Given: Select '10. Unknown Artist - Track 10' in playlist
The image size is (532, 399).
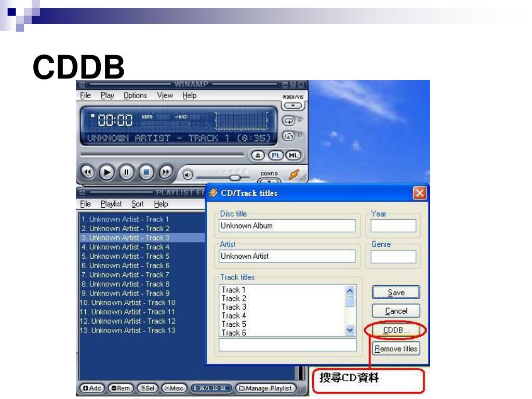Looking at the screenshot, I should pyautogui.click(x=142, y=302).
